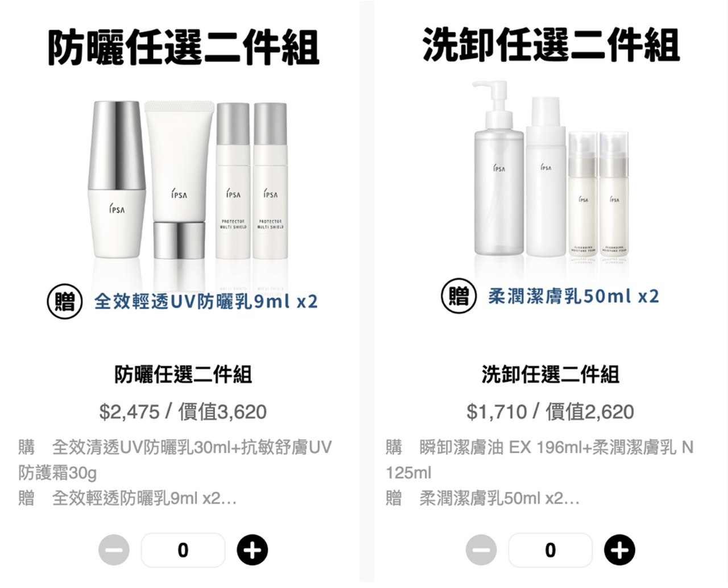
Task: Open the 洗卸任選二件組 product title link
Action: click(x=551, y=375)
